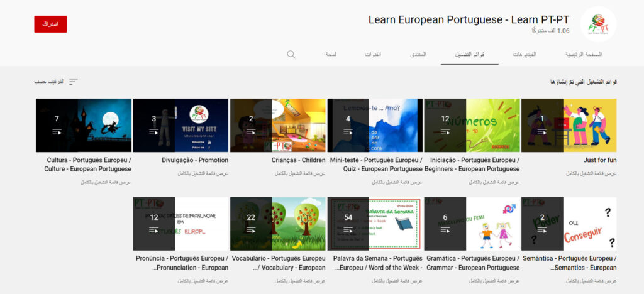The image size is (644, 294).
Task: Click the Visit My Site thumbnail
Action: 180,126
